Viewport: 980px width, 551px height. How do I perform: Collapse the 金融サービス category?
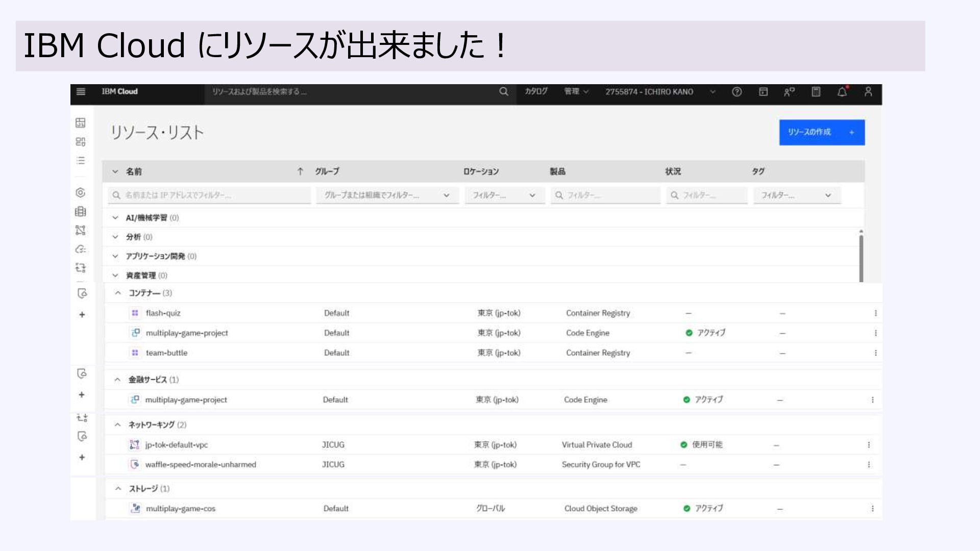117,380
